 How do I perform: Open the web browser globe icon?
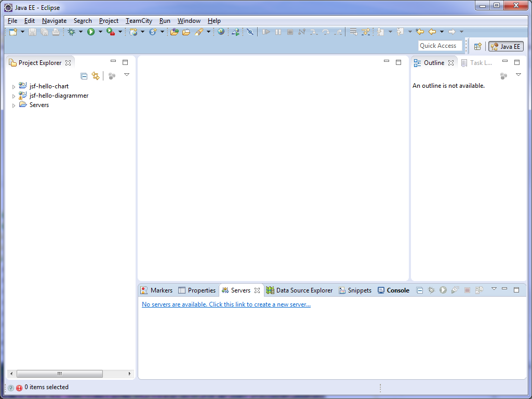pyautogui.click(x=221, y=32)
